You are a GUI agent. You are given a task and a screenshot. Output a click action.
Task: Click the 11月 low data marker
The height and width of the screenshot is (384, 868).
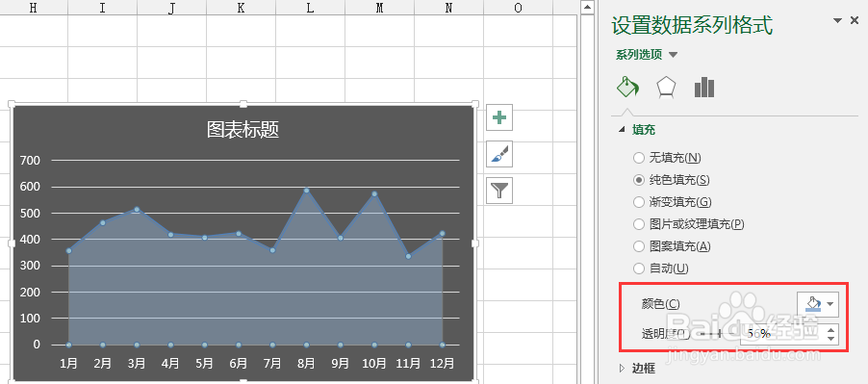pos(408,256)
